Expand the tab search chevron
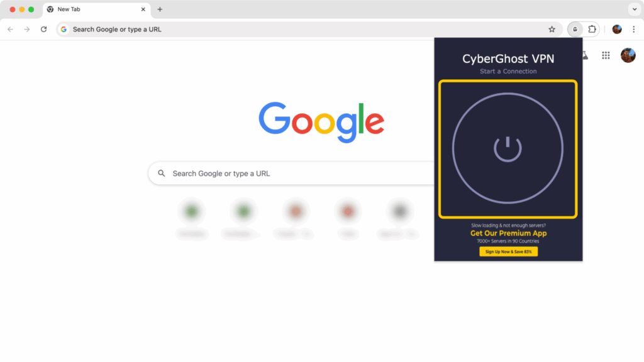 pyautogui.click(x=634, y=9)
